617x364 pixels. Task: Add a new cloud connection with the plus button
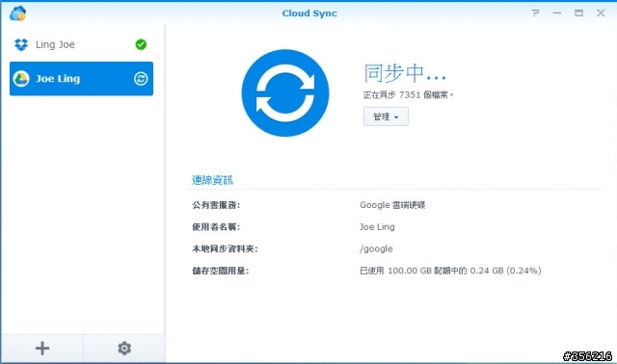coord(42,349)
